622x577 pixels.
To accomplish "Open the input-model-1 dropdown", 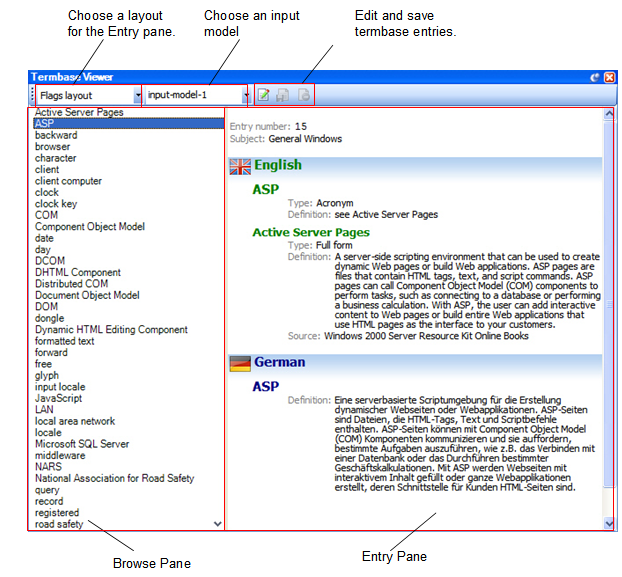I will point(246,95).
